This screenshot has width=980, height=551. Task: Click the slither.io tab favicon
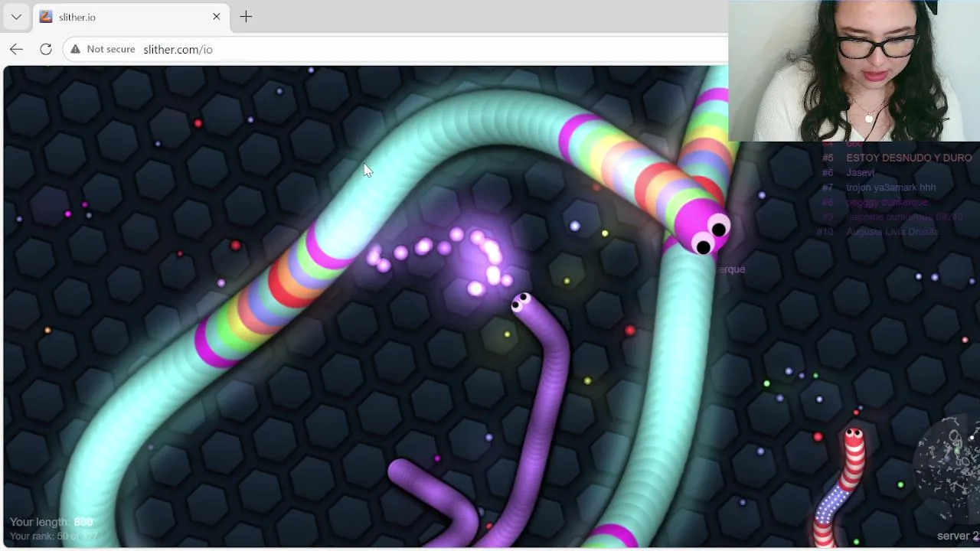[x=46, y=17]
